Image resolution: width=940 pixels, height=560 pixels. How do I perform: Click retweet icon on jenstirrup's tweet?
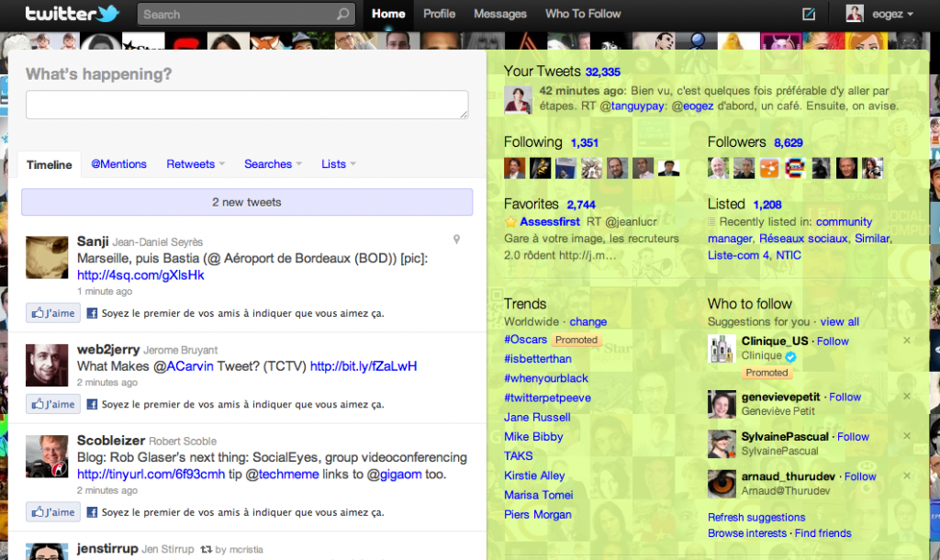(x=207, y=549)
